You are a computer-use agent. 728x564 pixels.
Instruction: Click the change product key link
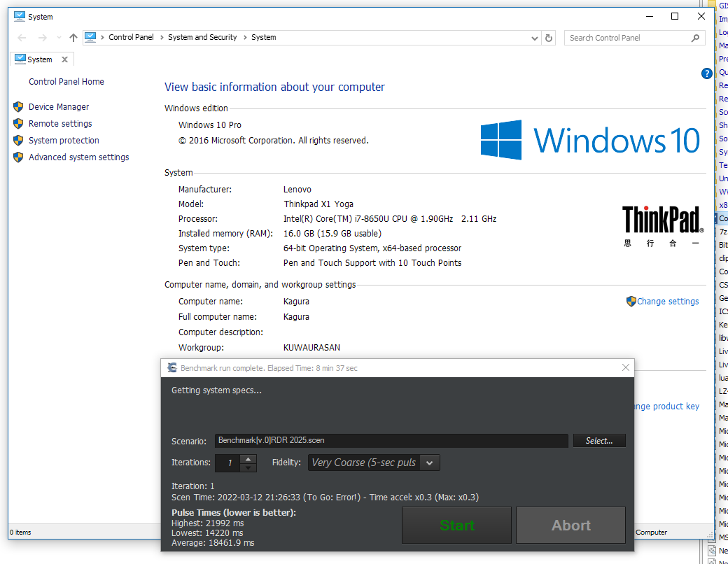click(x=666, y=406)
